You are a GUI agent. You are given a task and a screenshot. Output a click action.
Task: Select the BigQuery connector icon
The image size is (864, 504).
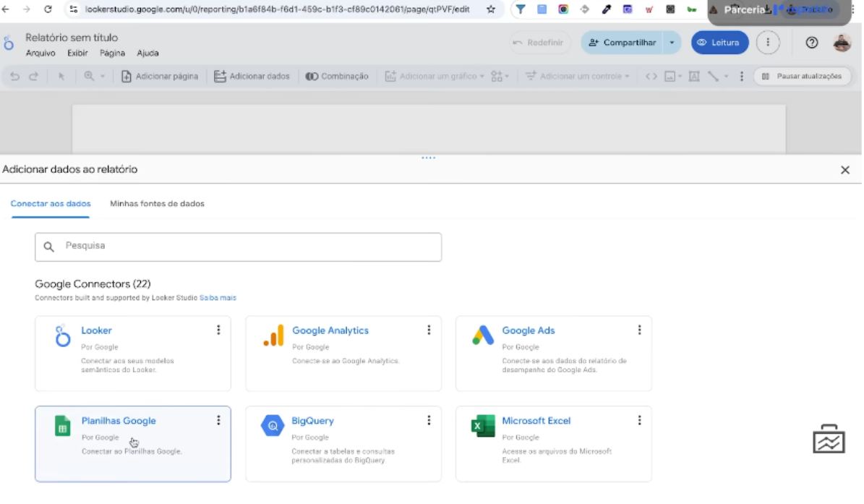[x=273, y=426]
